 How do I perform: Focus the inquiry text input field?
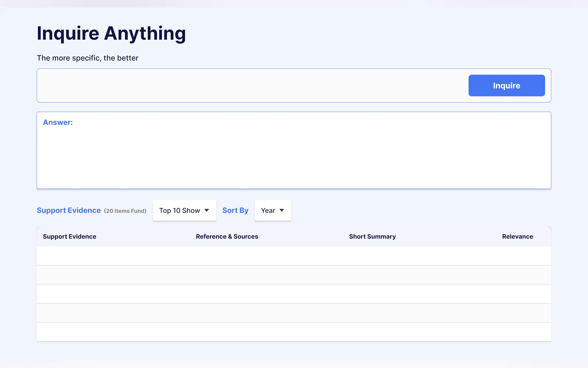(x=250, y=86)
